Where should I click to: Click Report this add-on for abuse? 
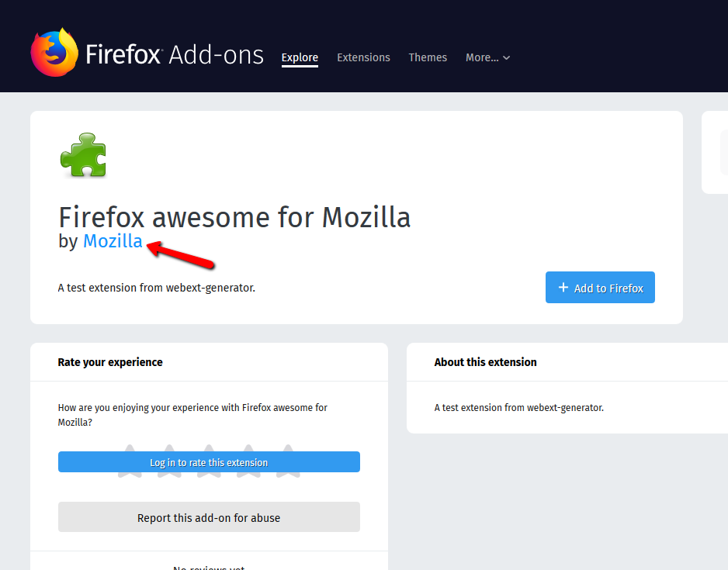click(x=209, y=516)
